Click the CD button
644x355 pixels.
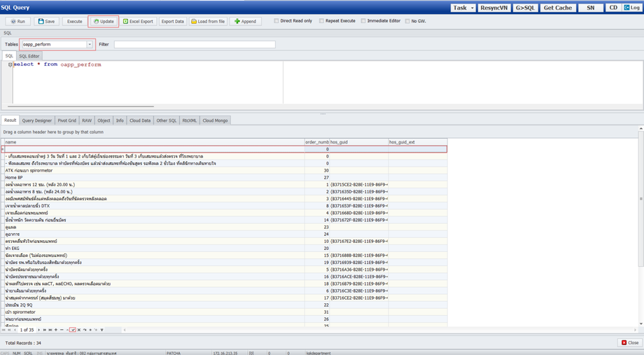tap(613, 8)
